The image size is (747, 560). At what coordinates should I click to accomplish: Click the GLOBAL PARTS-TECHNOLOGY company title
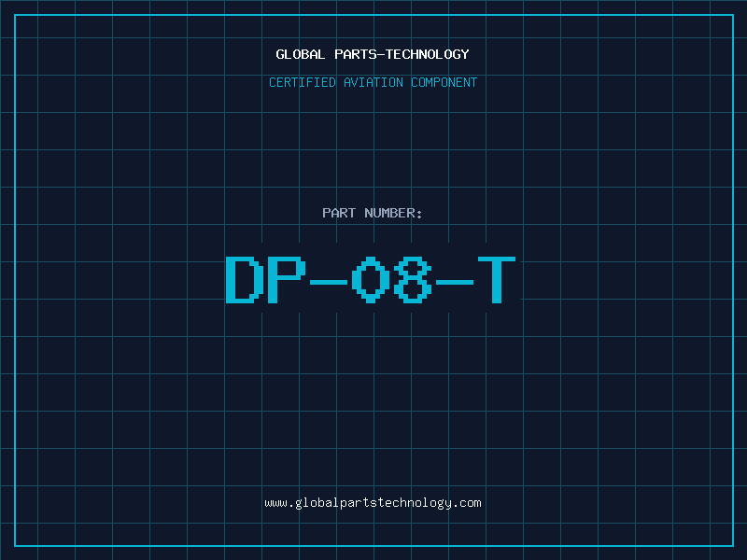pos(373,54)
